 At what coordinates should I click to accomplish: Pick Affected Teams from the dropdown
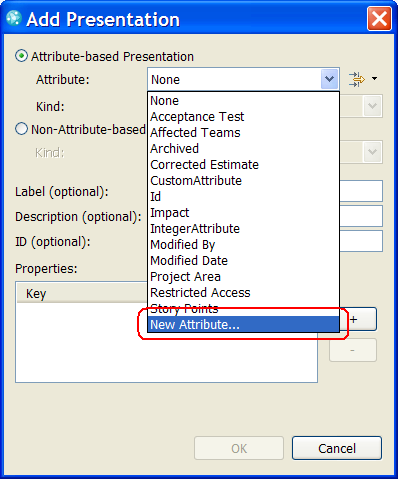[195, 133]
